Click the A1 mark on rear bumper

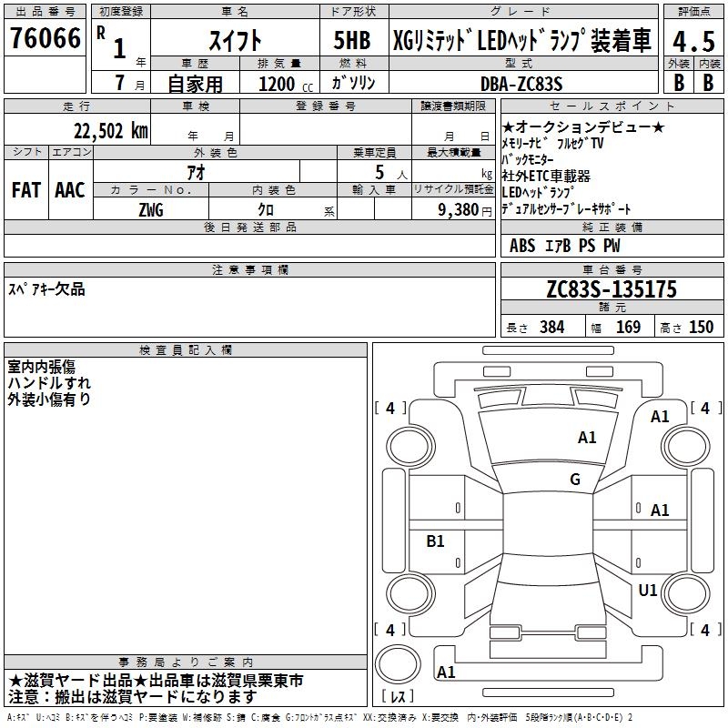coord(446,672)
